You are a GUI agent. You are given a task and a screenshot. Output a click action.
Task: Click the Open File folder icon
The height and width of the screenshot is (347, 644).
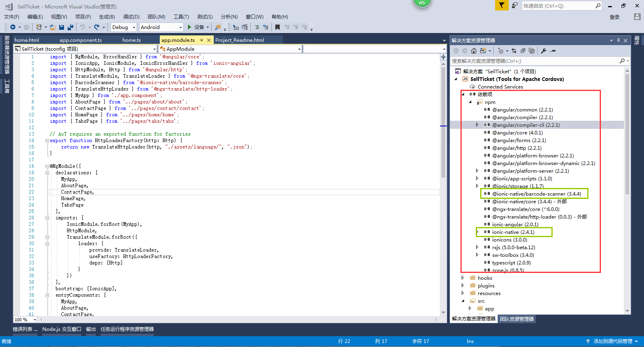[53, 27]
